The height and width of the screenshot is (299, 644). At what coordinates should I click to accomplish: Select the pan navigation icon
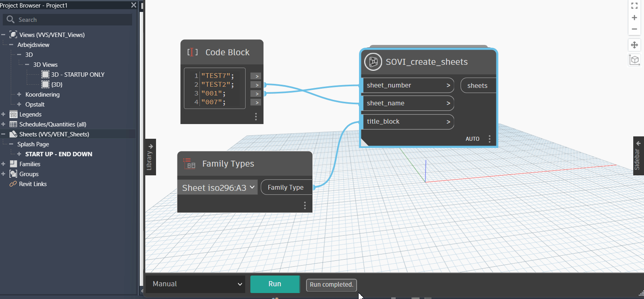634,45
